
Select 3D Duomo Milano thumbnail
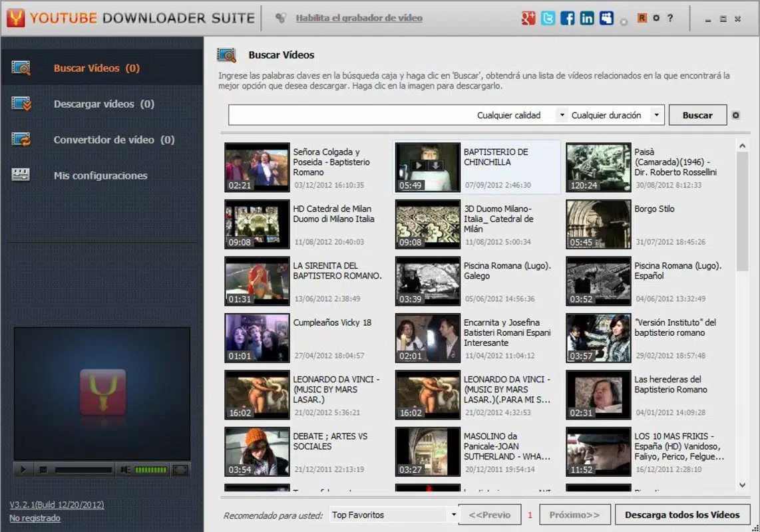pyautogui.click(x=427, y=224)
